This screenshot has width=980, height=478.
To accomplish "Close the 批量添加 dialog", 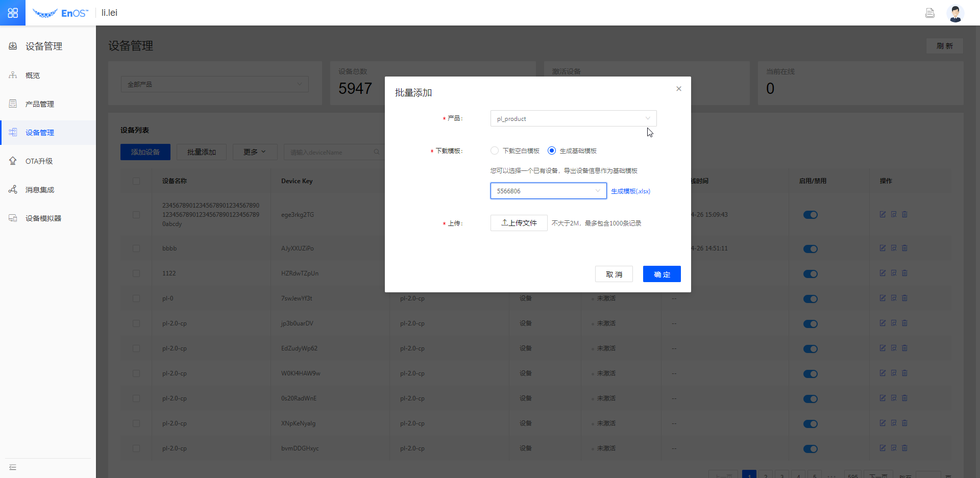I will click(679, 89).
